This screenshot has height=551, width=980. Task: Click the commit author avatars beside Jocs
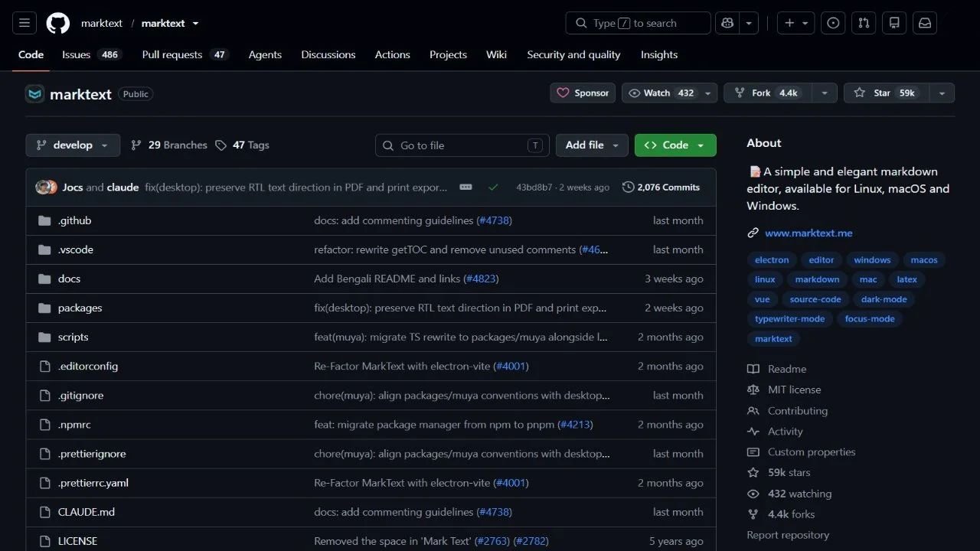pyautogui.click(x=47, y=187)
